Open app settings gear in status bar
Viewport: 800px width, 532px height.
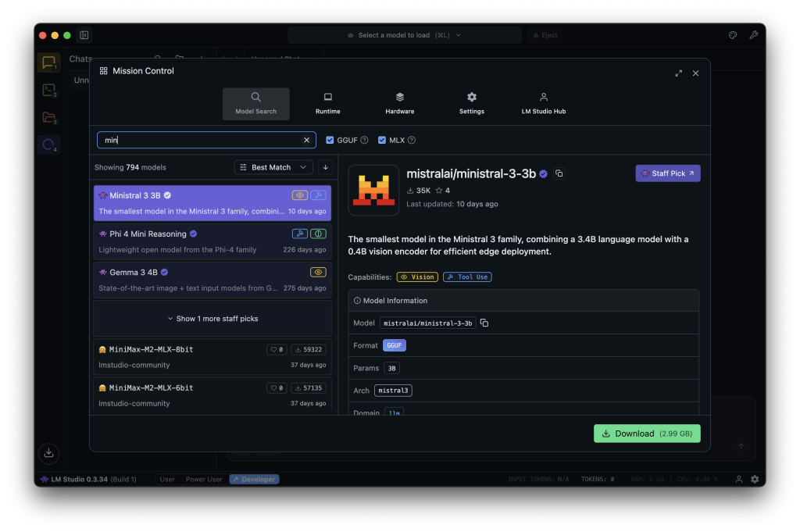tap(755, 479)
